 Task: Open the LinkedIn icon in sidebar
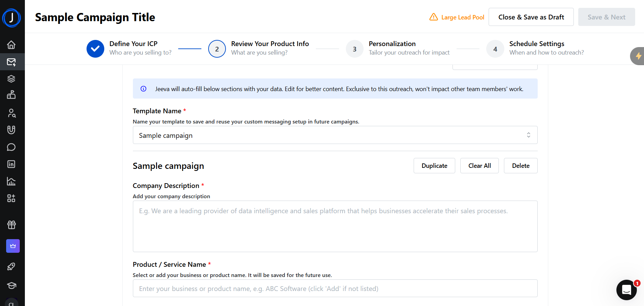coord(11,164)
